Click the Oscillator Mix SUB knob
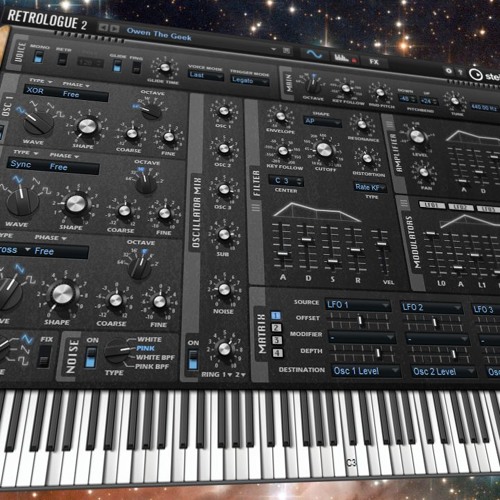The width and height of the screenshot is (500, 500). [x=224, y=235]
